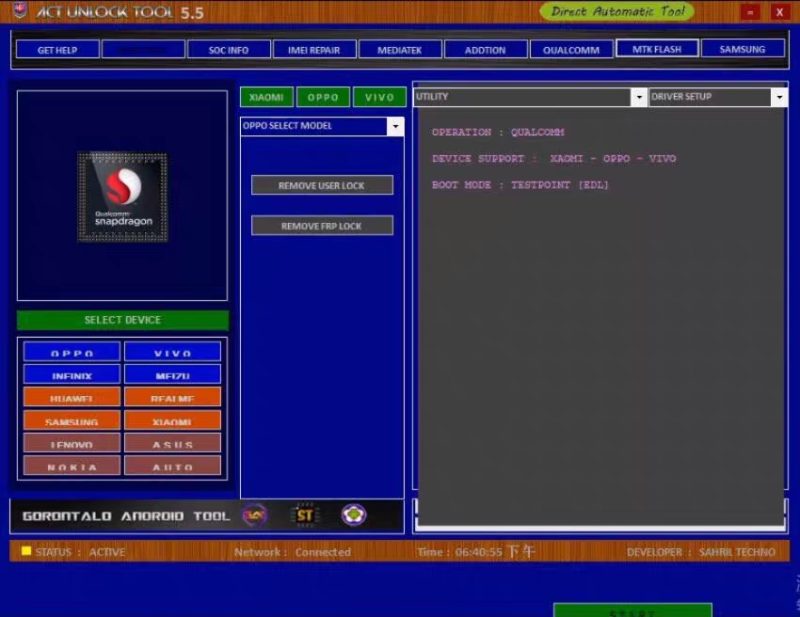Click the ACT Unlock Tool shield icon

20,10
